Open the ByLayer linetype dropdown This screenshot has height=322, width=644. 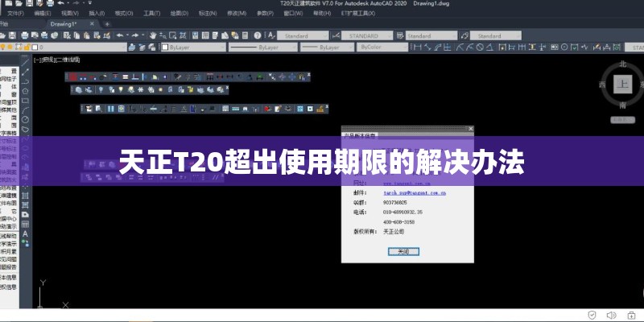[263, 47]
